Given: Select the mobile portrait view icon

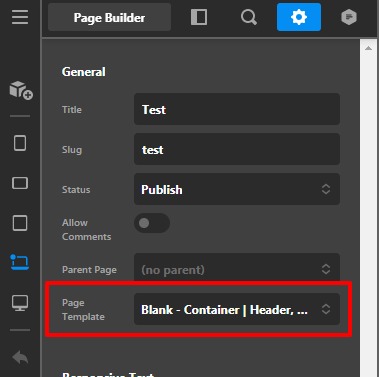Looking at the screenshot, I should (20, 143).
